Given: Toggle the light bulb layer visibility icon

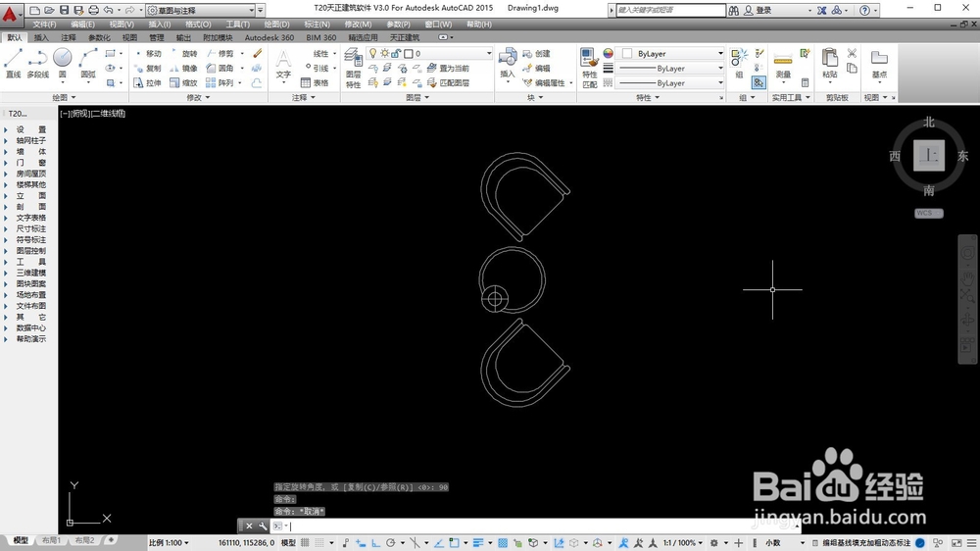Looking at the screenshot, I should tap(373, 53).
